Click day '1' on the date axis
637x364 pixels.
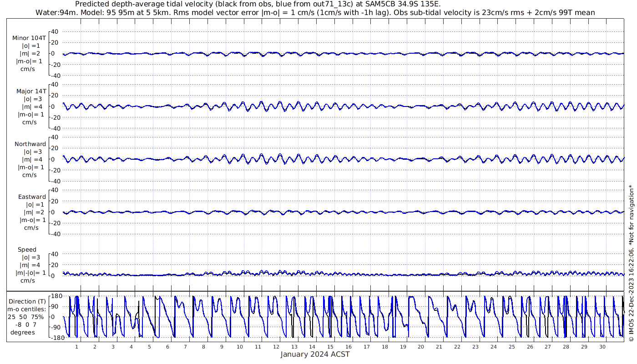point(76,347)
